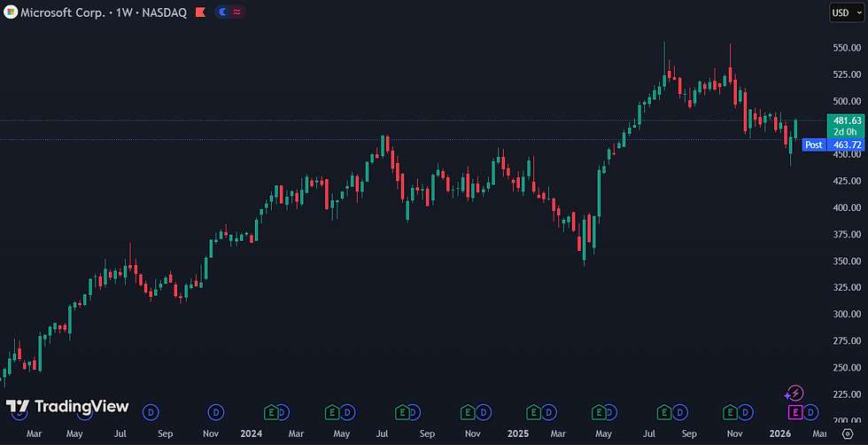Open the USD currency dropdown
This screenshot has height=445, width=868.
pos(847,12)
